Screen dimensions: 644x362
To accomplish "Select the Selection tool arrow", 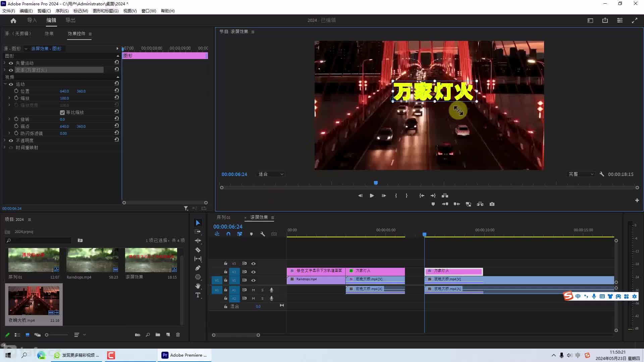I will [x=198, y=223].
